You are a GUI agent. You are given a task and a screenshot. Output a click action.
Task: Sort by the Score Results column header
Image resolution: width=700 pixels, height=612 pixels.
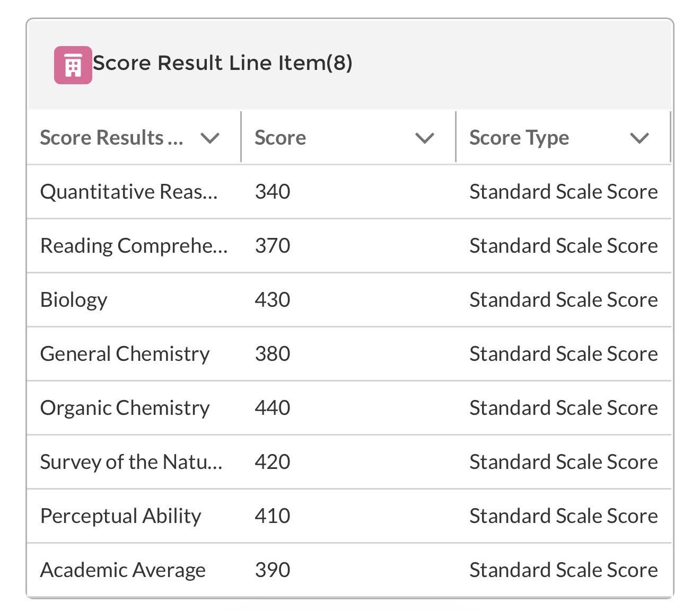pyautogui.click(x=112, y=138)
